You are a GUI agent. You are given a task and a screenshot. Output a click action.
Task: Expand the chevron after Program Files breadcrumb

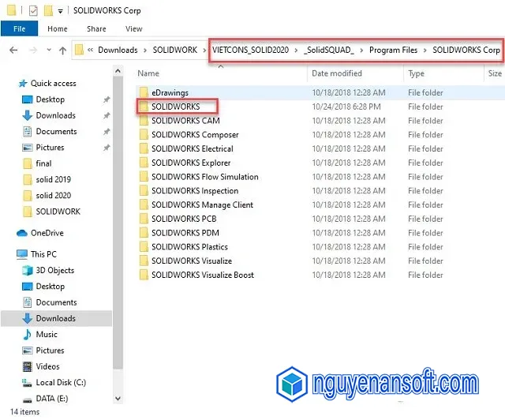point(425,51)
